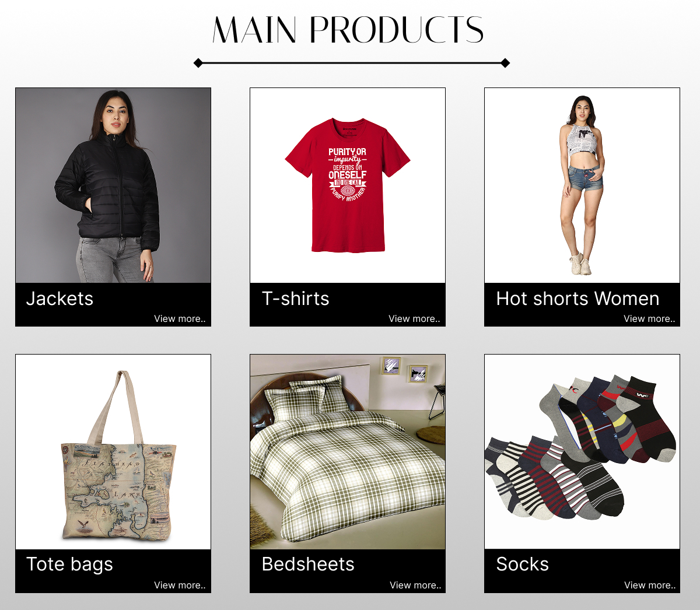Open the hot shorts model image
This screenshot has width=700, height=610.
click(582, 185)
